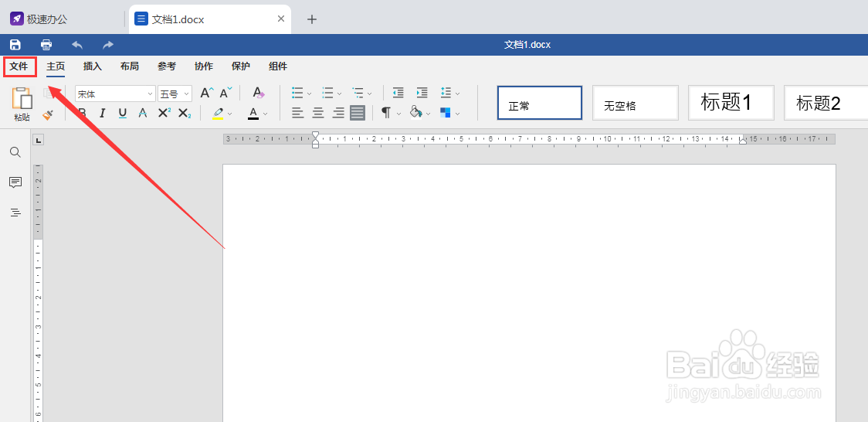Apply the 无空格 style

[636, 103]
